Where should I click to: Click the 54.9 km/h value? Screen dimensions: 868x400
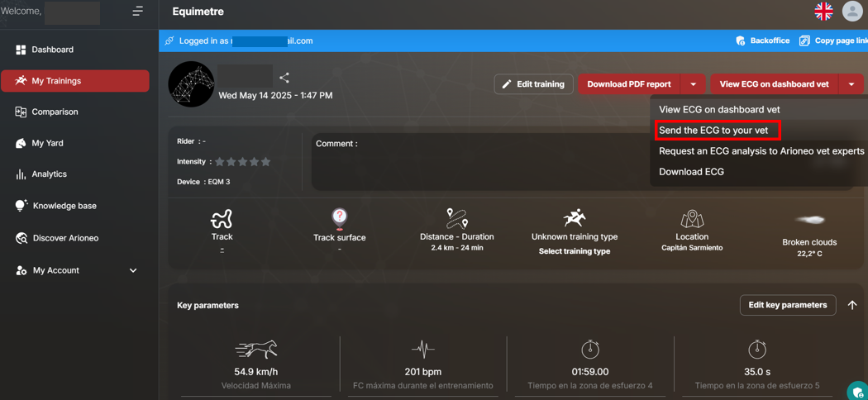click(x=255, y=372)
